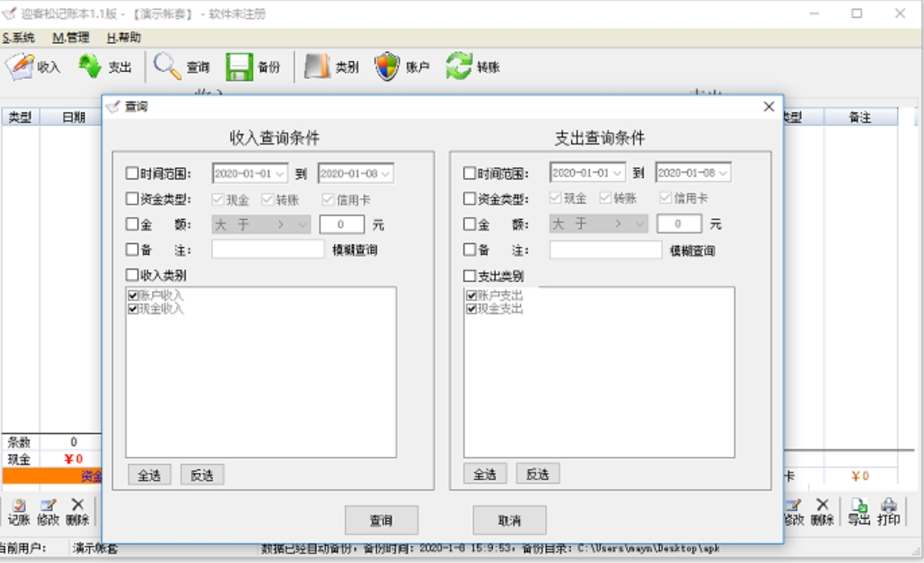The height and width of the screenshot is (563, 924).
Task: Enable expense 时间范围 checkbox
Action: (469, 172)
